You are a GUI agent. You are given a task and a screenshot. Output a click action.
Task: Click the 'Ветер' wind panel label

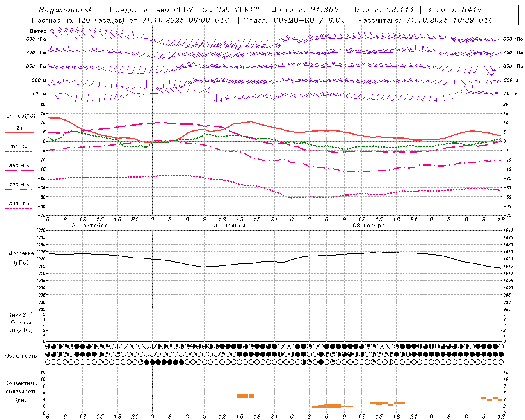tap(38, 31)
